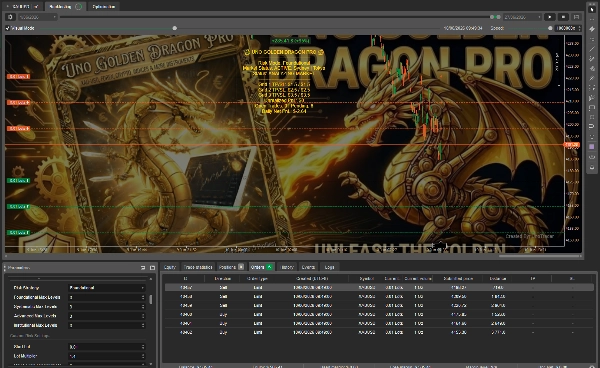Viewport: 600px width, 368px height.
Task: Toggle the Visual Mode checkbox
Action: (x=8, y=28)
